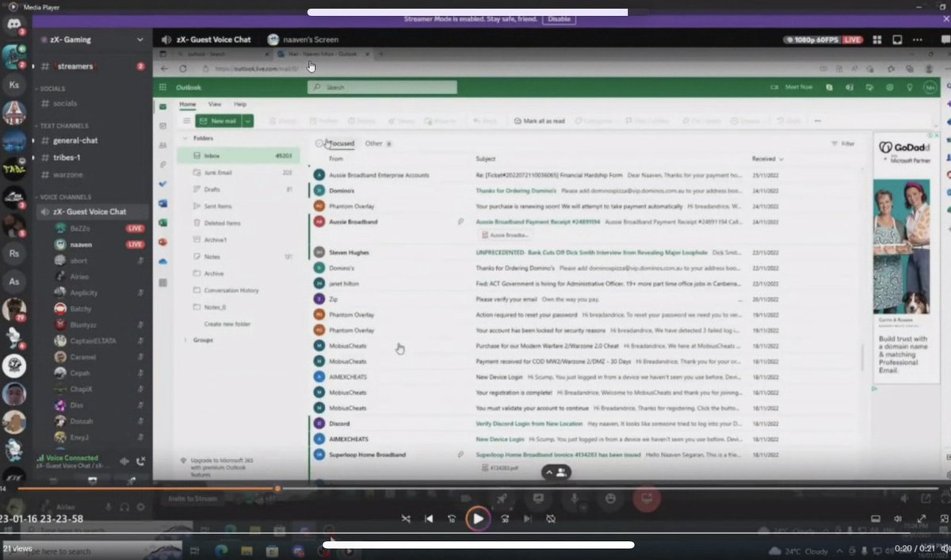Click Discord disconnect call icon
This screenshot has height=560, width=951.
tap(141, 461)
